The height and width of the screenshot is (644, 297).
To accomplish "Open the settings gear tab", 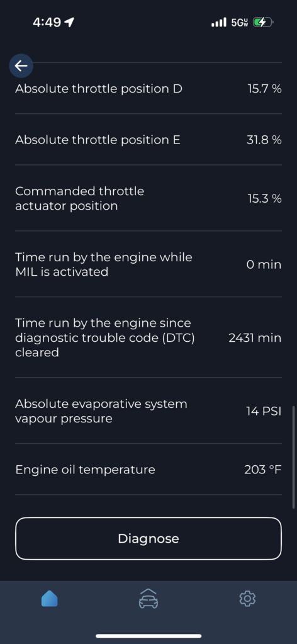I will tap(247, 599).
